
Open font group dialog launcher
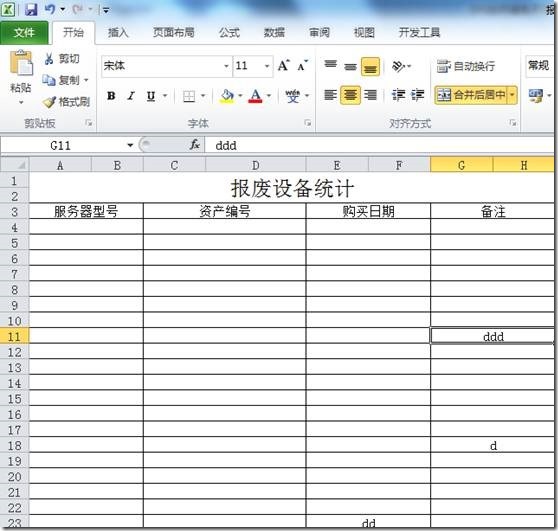coord(308,123)
